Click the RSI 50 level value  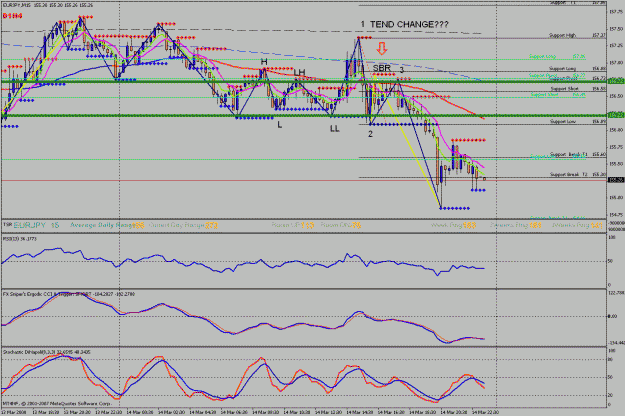click(610, 261)
